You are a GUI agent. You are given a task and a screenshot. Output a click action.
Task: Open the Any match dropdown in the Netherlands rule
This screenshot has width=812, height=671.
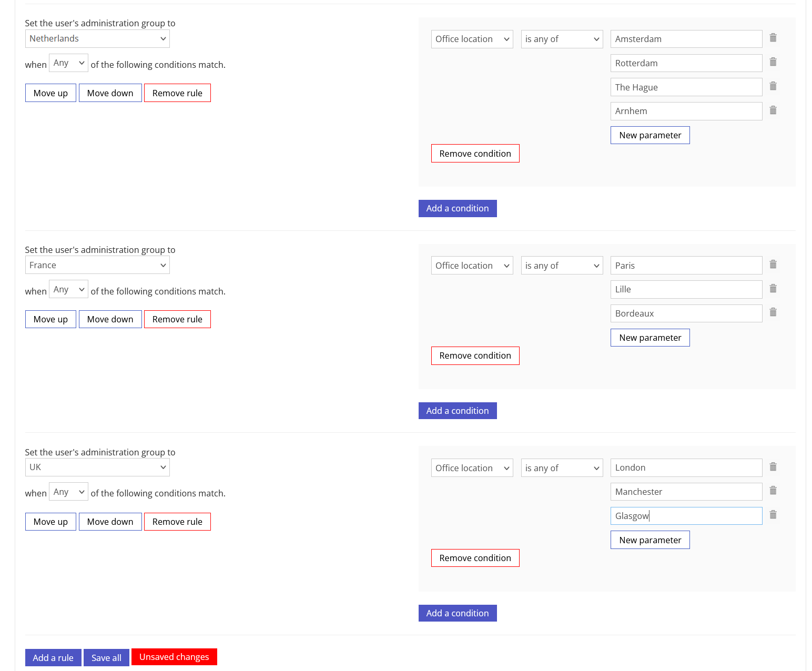coord(68,63)
